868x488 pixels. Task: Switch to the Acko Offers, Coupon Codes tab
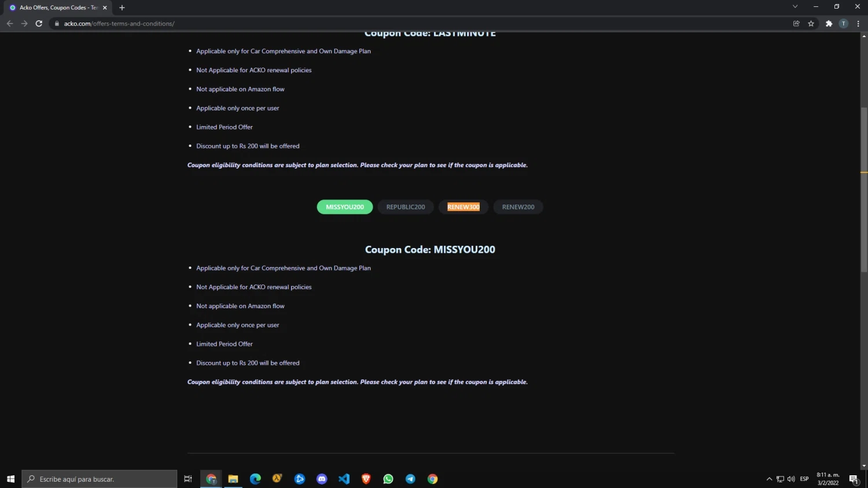[x=58, y=8]
